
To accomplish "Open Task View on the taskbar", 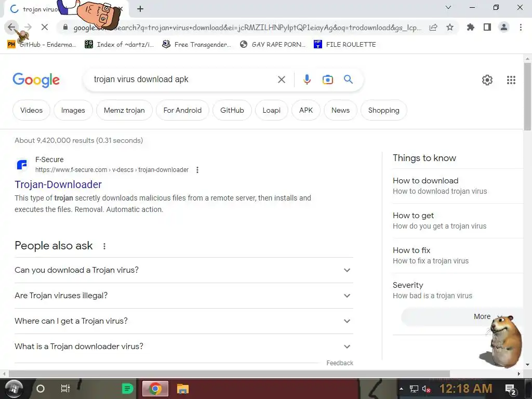I will tap(65, 389).
